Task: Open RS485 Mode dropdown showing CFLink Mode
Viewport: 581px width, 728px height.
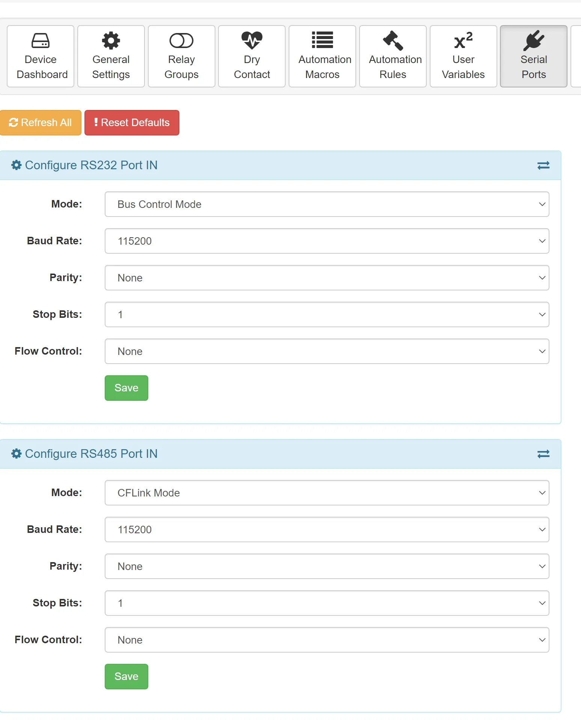Action: (x=327, y=493)
